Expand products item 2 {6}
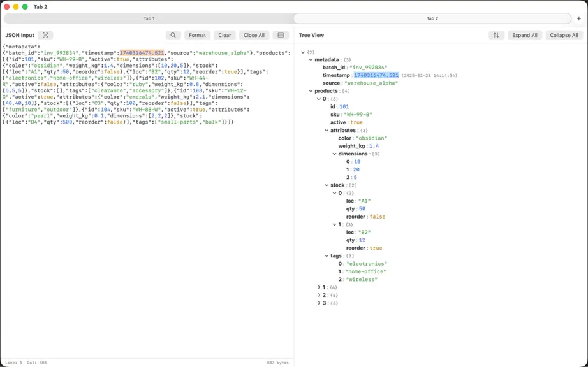 pyautogui.click(x=319, y=295)
